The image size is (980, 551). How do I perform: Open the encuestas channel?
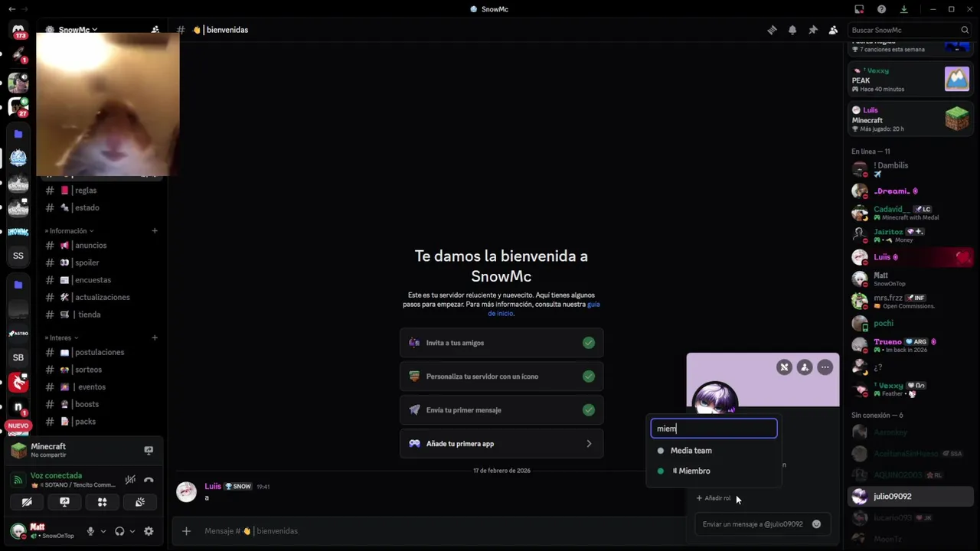[x=102, y=280]
